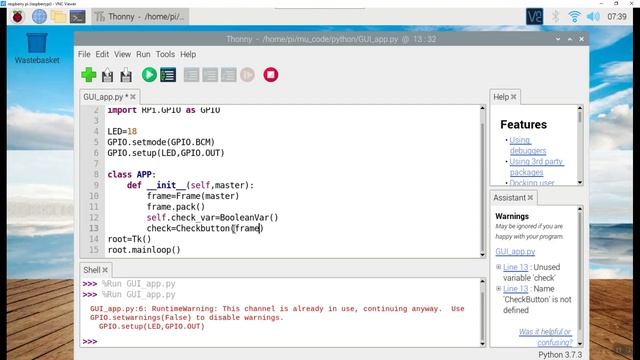This screenshot has height=360, width=640.
Task: Click the volume speaker icon
Action: (593, 17)
